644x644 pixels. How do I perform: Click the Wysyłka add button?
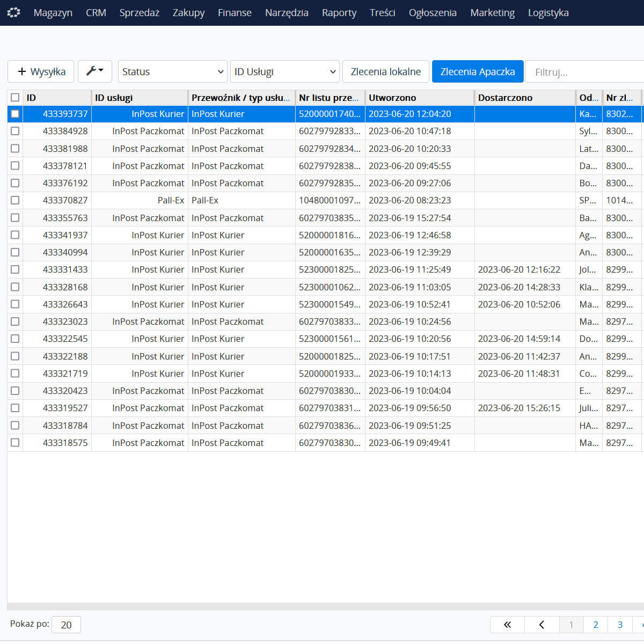point(41,71)
